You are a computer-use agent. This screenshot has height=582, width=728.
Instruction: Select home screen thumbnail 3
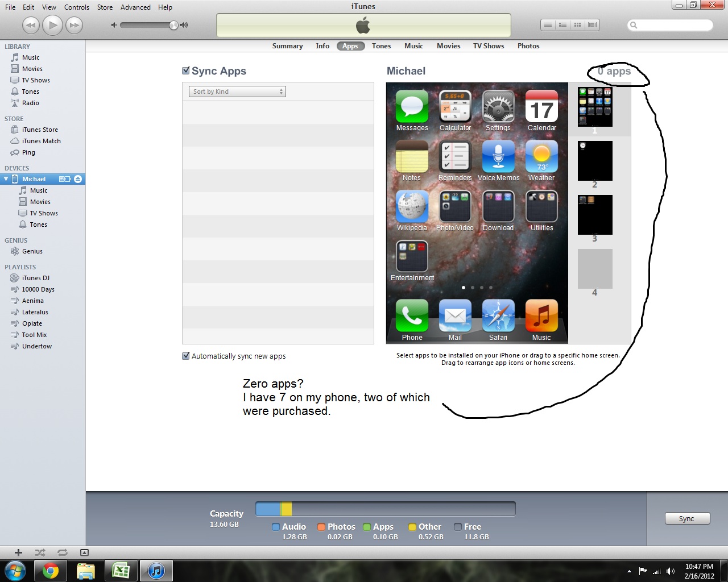(x=595, y=215)
